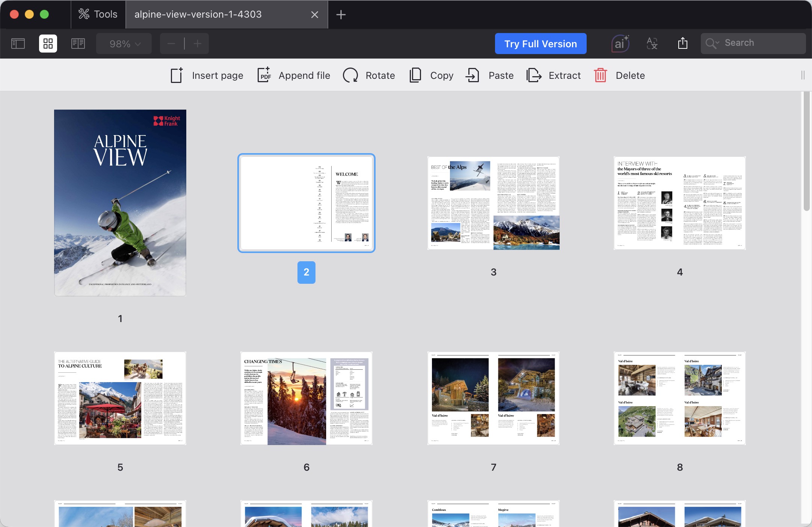The height and width of the screenshot is (527, 812).
Task: Click the Copy label
Action: [442, 75]
